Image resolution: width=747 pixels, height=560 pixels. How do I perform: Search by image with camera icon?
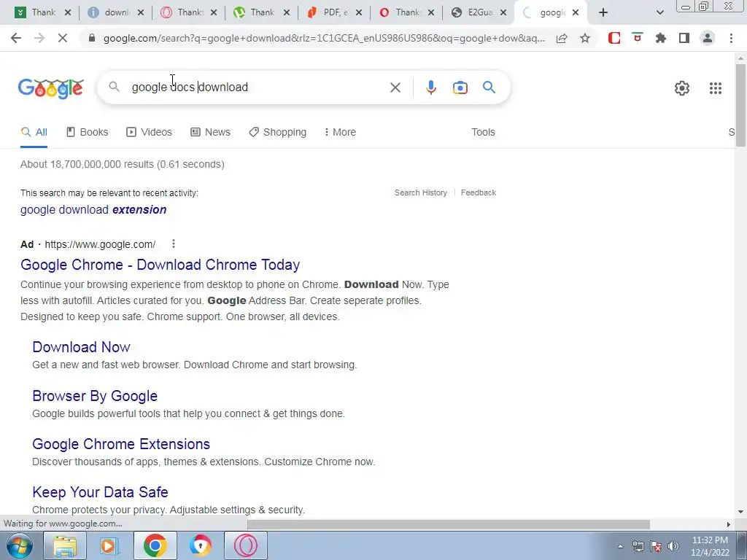(460, 87)
